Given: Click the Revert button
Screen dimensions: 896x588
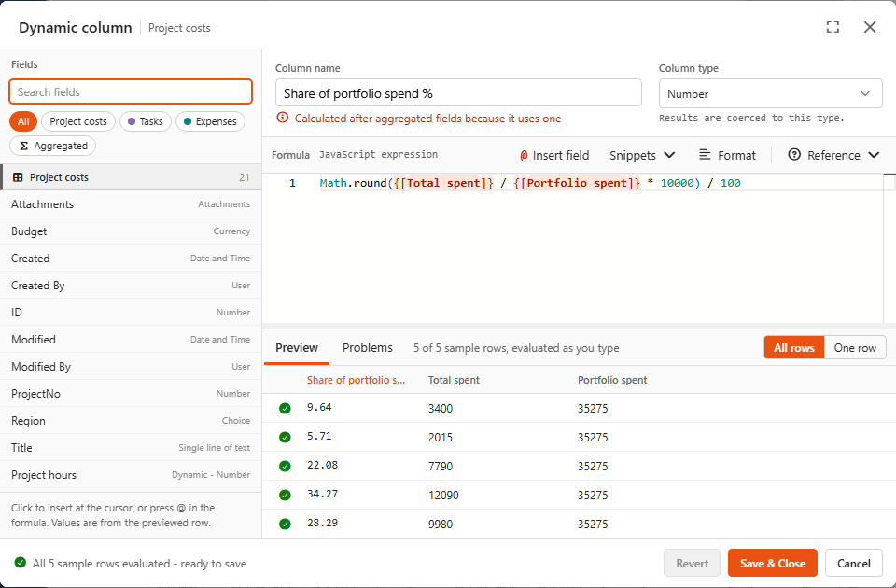Looking at the screenshot, I should pyautogui.click(x=692, y=563).
